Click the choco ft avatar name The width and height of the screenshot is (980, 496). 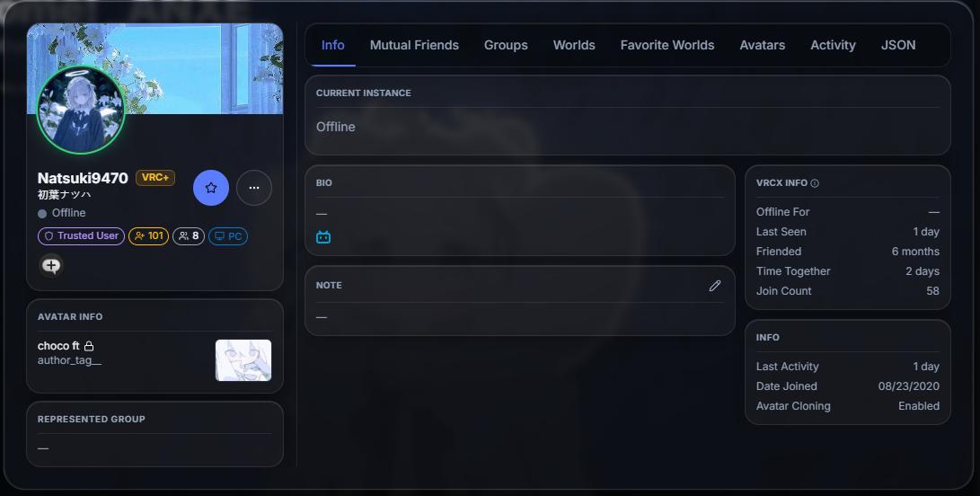tap(58, 346)
